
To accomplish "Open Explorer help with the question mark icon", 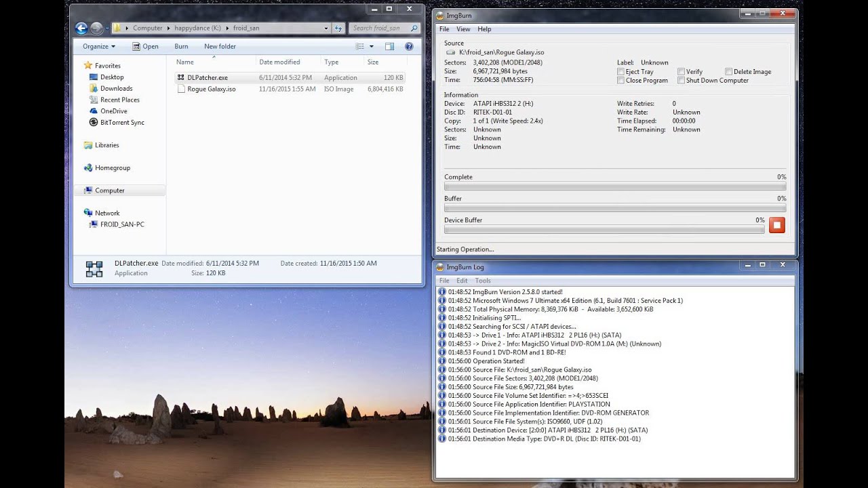I will point(409,46).
